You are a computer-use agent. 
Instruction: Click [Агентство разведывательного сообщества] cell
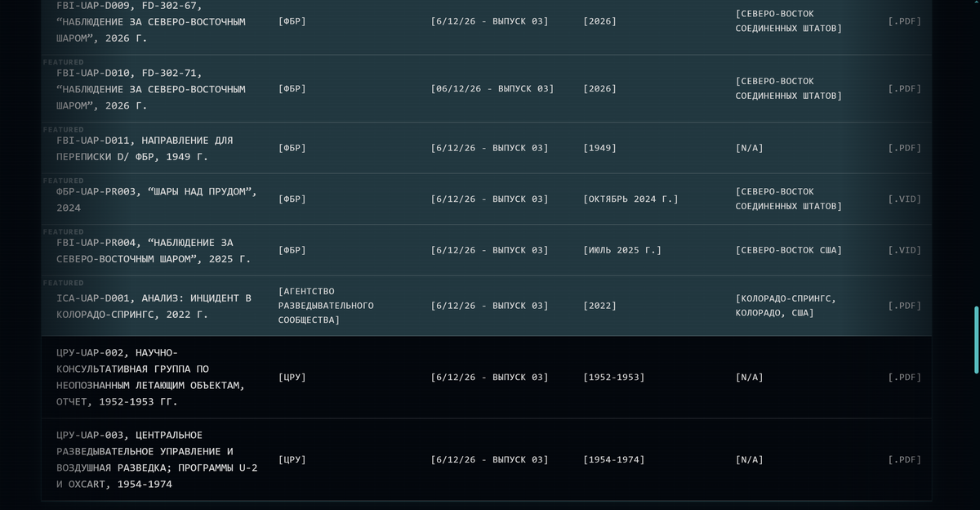point(326,306)
